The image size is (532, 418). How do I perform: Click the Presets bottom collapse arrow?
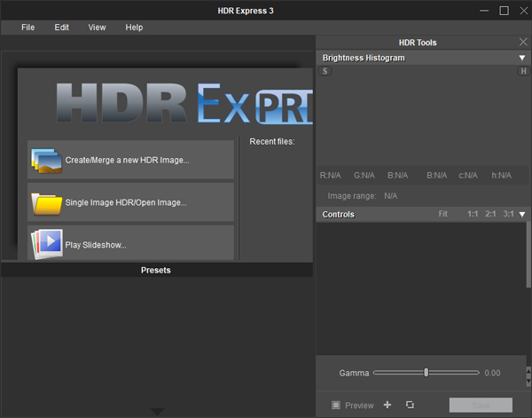pos(157,411)
